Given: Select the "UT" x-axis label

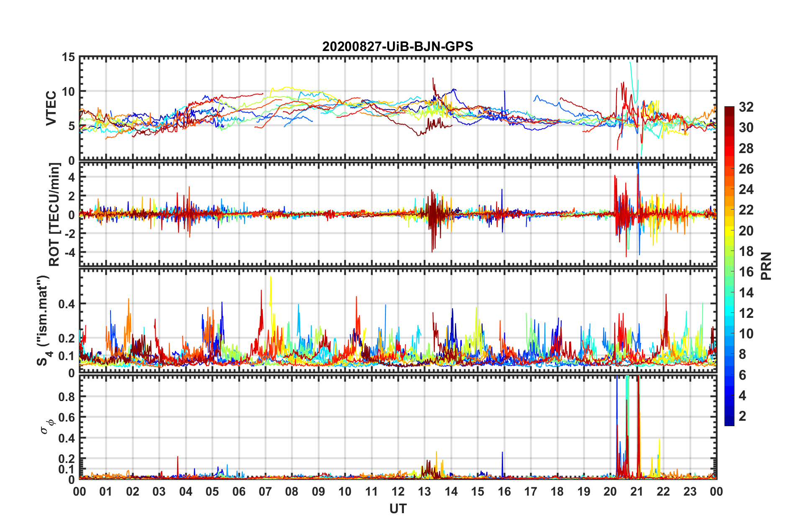Looking at the screenshot, I should pos(398,509).
